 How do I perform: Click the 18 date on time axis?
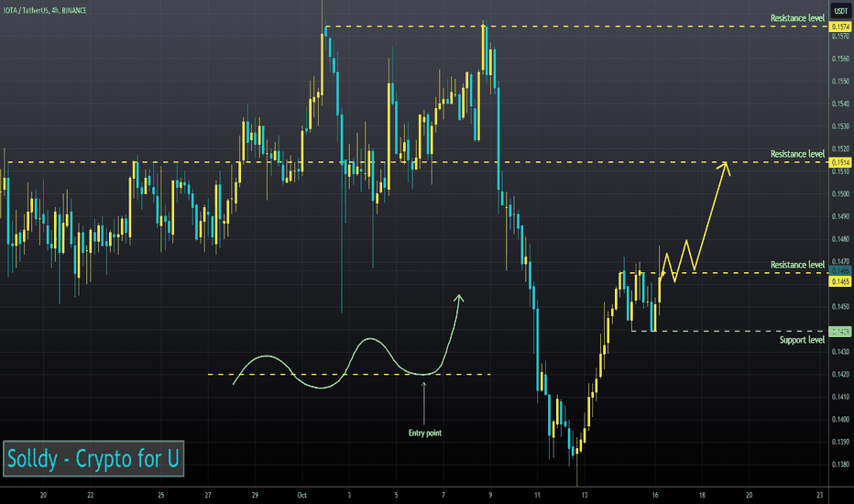(702, 495)
